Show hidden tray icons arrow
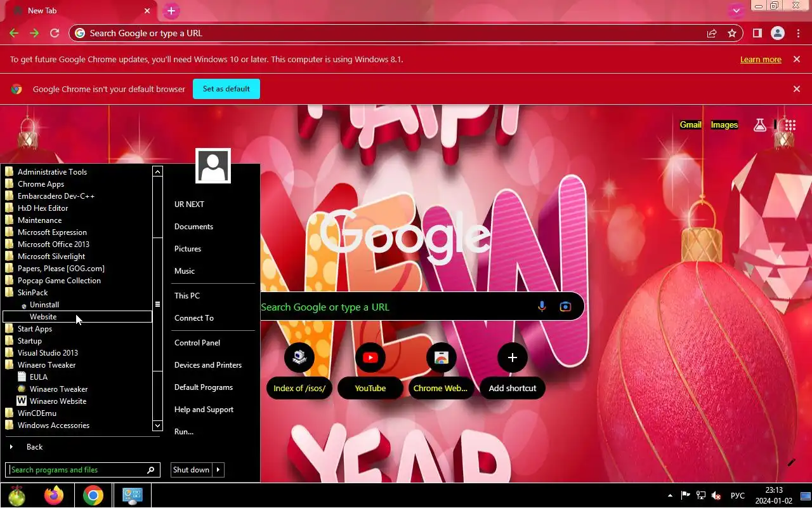This screenshot has width=812, height=508. 671,495
